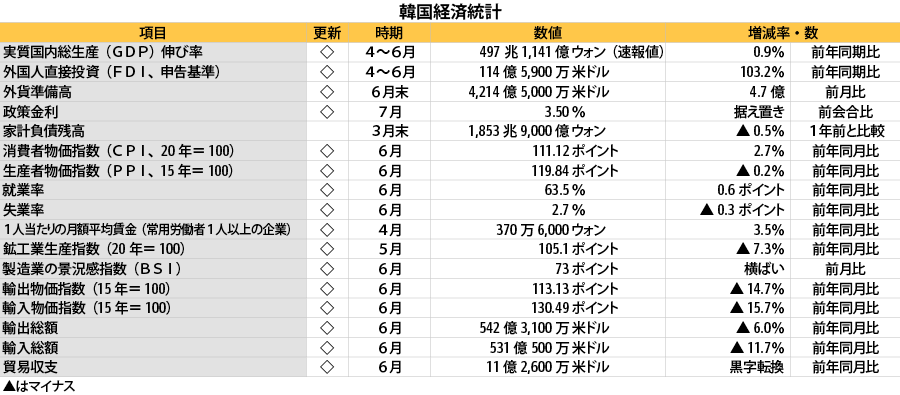The image size is (900, 395).
Task: Click the diamond icon in the BSI row
Action: pos(327,269)
